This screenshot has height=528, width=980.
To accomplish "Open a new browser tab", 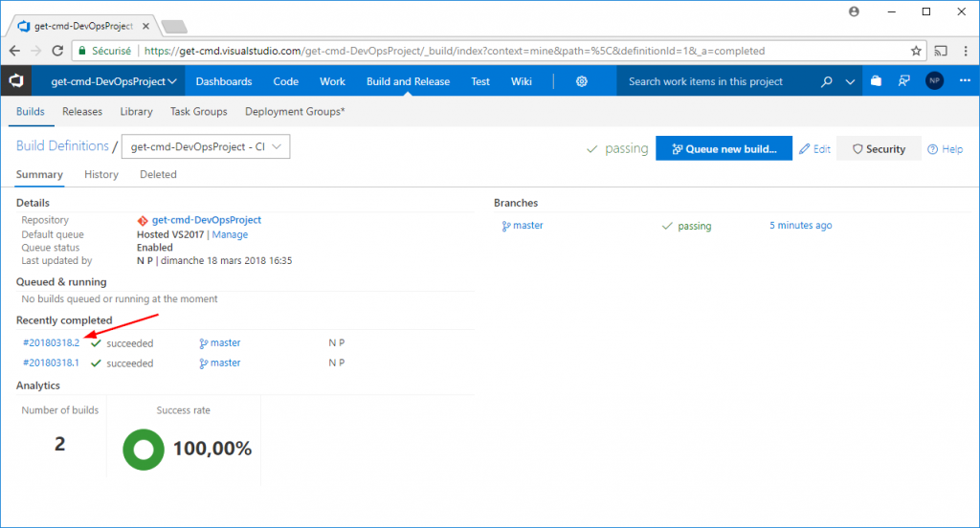I will [174, 26].
